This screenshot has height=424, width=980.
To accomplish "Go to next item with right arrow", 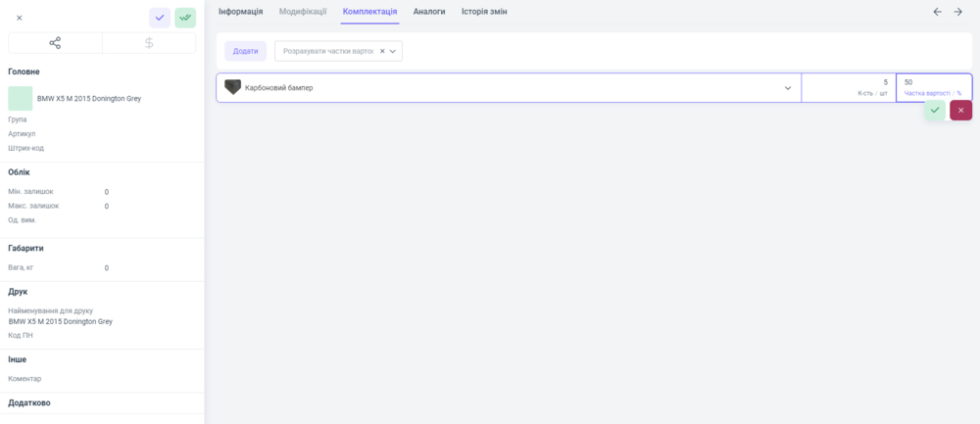I will coord(958,12).
